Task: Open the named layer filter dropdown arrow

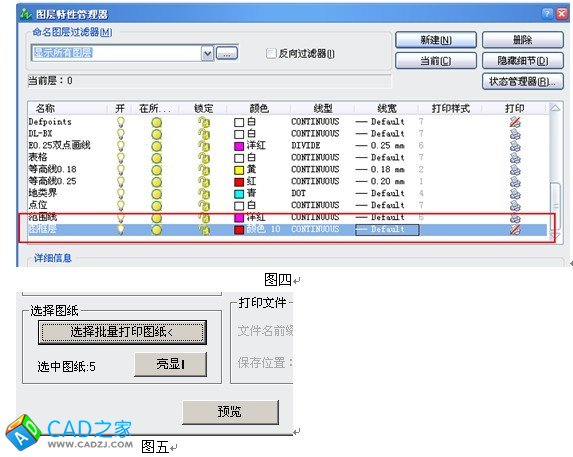Action: click(207, 54)
